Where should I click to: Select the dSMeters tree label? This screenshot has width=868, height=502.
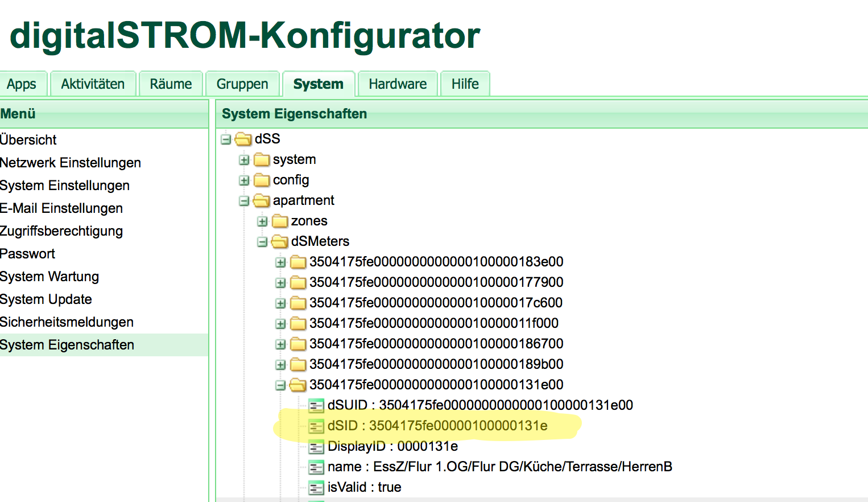320,241
